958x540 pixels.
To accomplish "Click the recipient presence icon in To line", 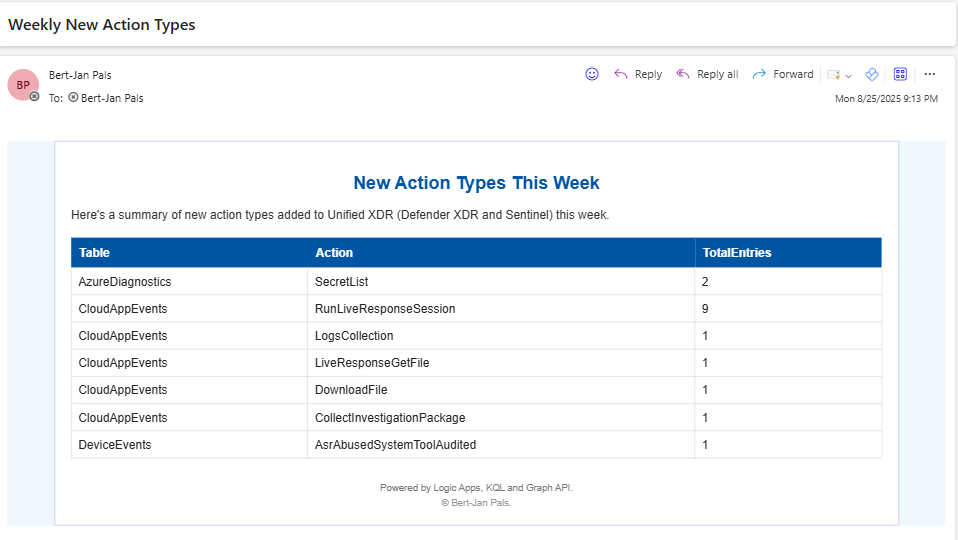I will point(73,98).
